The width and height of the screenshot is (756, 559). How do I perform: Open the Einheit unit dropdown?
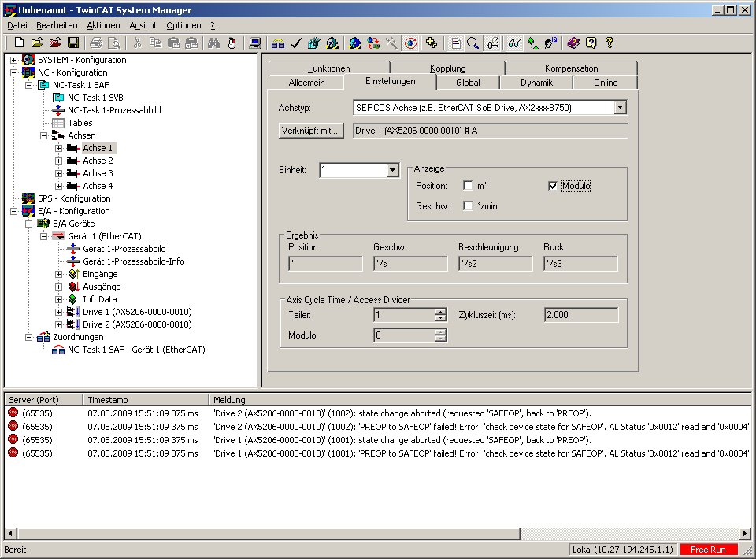[x=392, y=169]
